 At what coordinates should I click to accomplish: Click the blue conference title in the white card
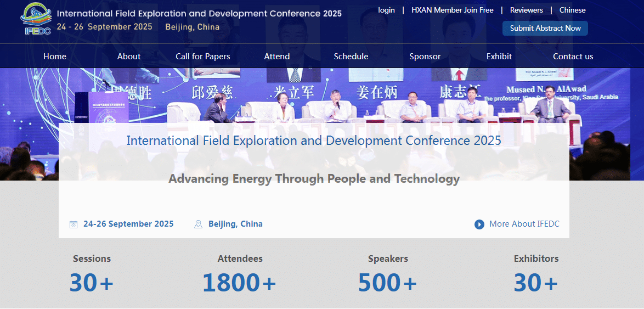[x=314, y=141]
